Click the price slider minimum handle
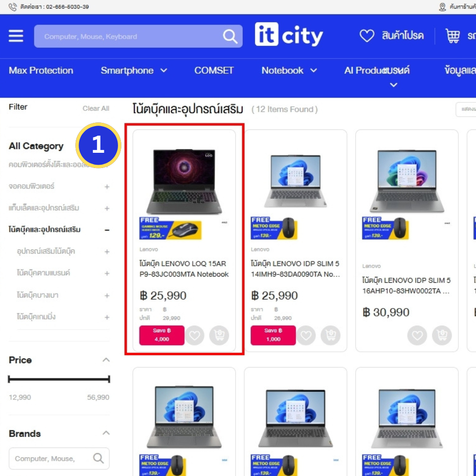 point(9,379)
